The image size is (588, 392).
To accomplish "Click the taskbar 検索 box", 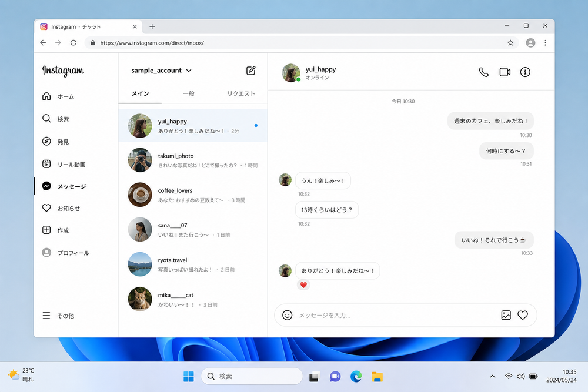I will [x=252, y=376].
